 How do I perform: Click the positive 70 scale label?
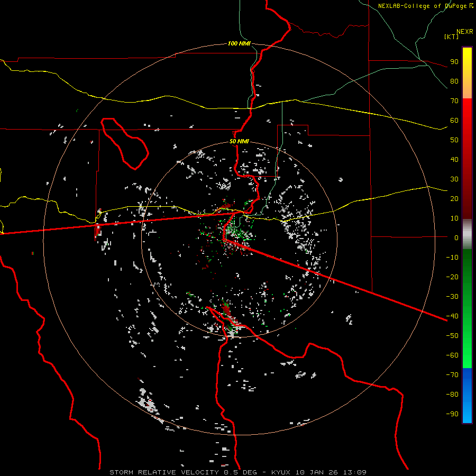(454, 101)
